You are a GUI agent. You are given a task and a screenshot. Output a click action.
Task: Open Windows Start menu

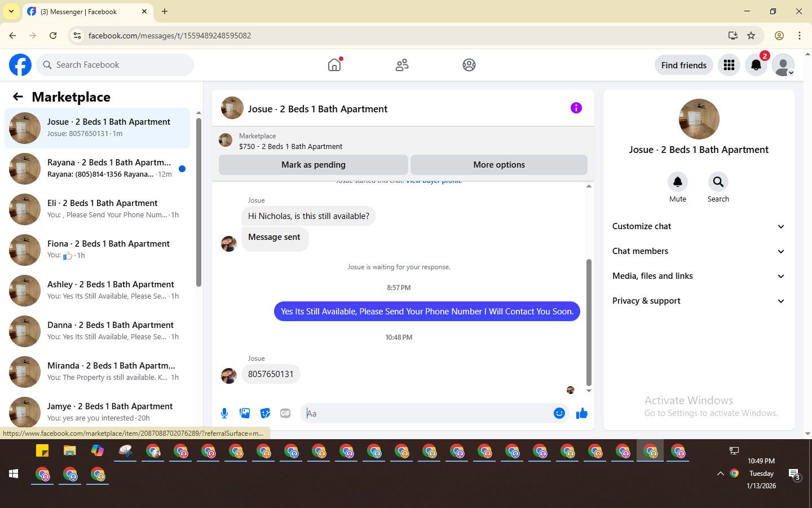pyautogui.click(x=14, y=474)
